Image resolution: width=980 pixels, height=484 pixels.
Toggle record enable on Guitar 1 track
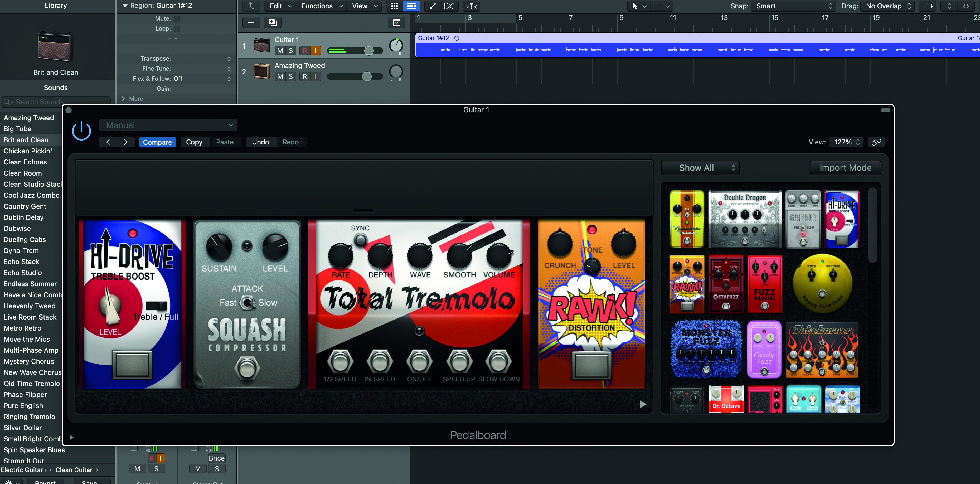click(304, 51)
